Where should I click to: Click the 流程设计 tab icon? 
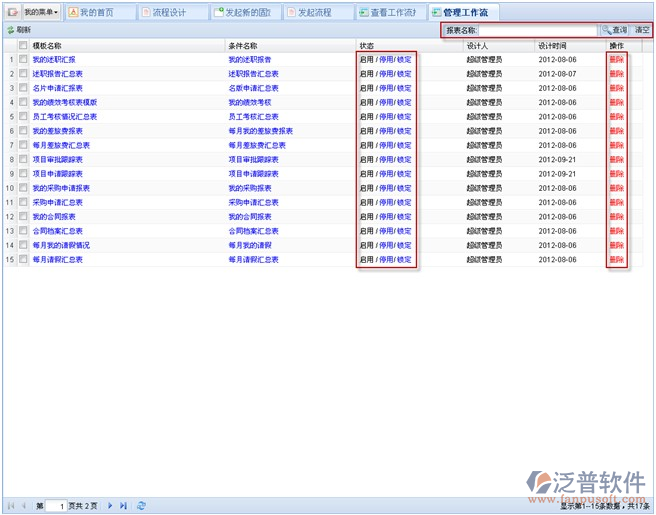(x=145, y=12)
